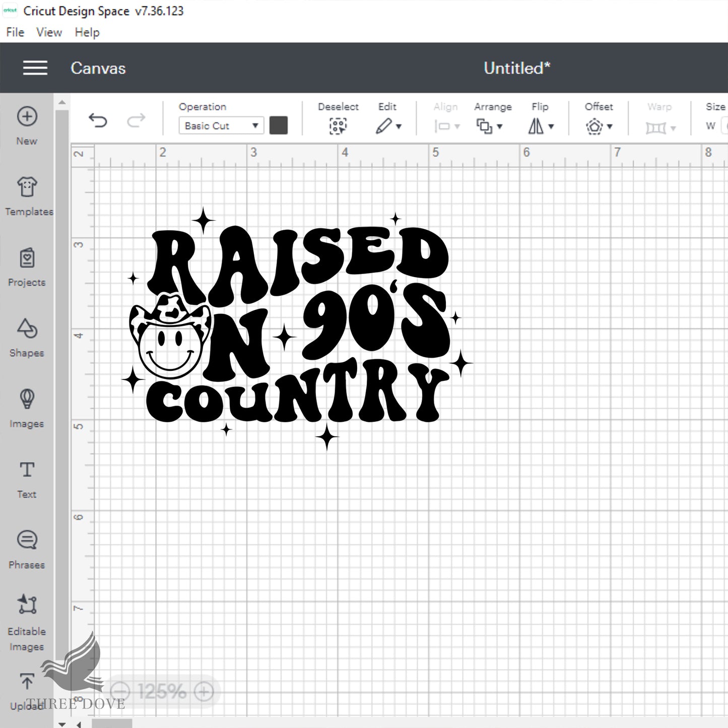Expand the Offset dropdown arrow
This screenshot has width=728, height=728.
(610, 126)
